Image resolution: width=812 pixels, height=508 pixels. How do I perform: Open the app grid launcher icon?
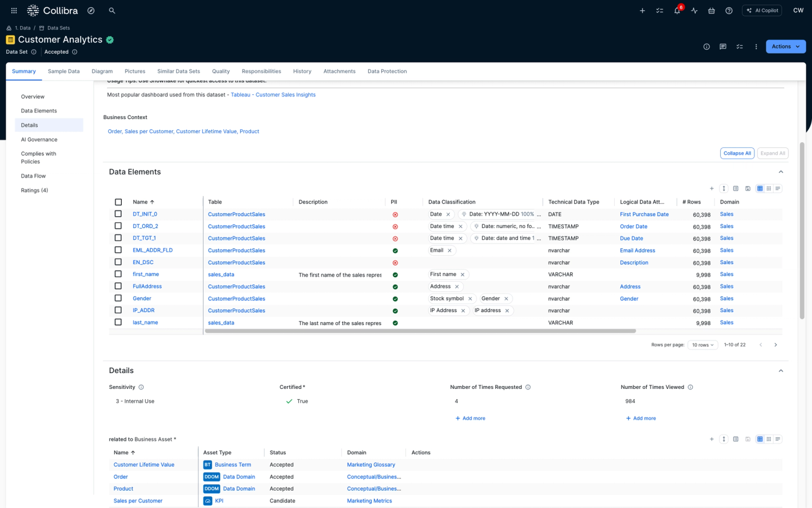tap(14, 11)
